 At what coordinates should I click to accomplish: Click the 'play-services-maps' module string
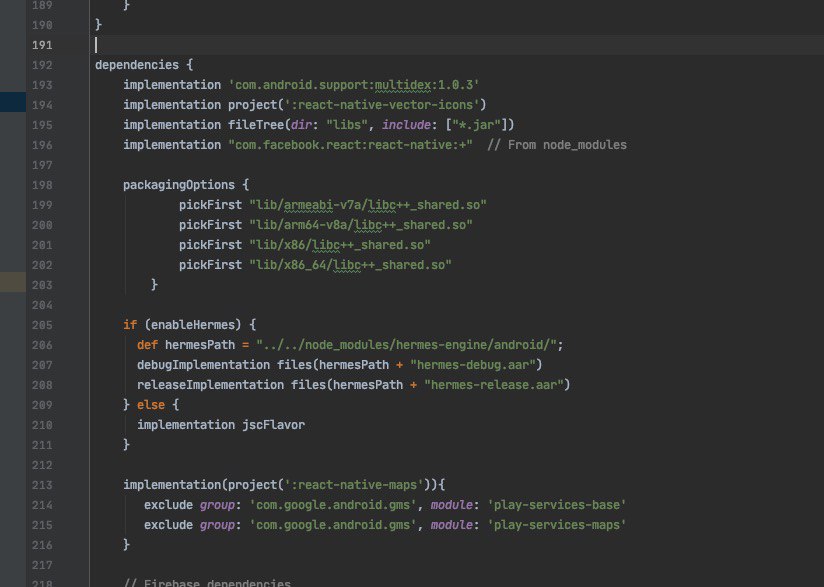[557, 525]
